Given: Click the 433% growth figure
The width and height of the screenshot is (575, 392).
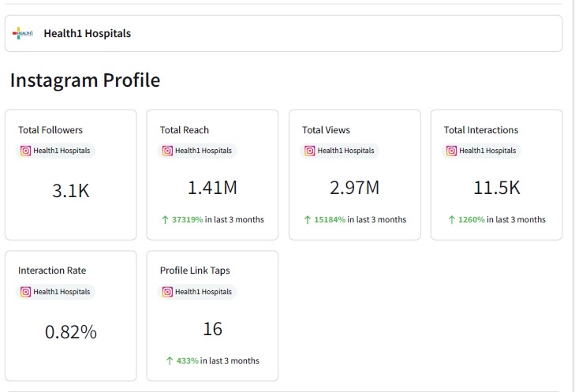Looking at the screenshot, I should pyautogui.click(x=188, y=360).
